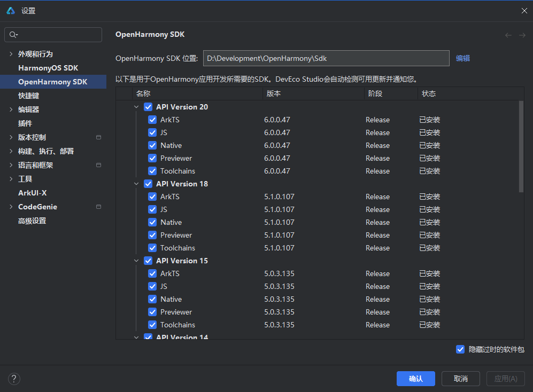Open the 插件 settings page
533x392 pixels.
click(x=25, y=123)
